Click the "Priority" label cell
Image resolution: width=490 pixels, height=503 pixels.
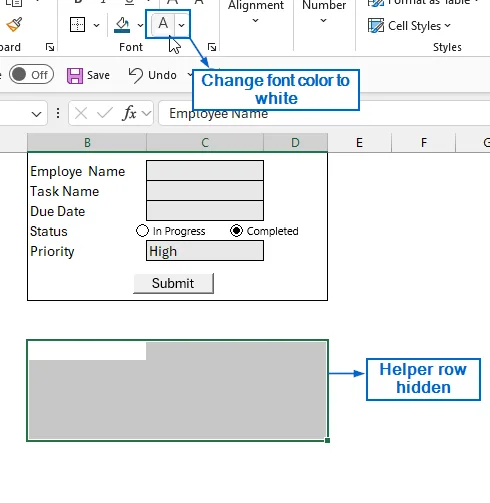52,252
